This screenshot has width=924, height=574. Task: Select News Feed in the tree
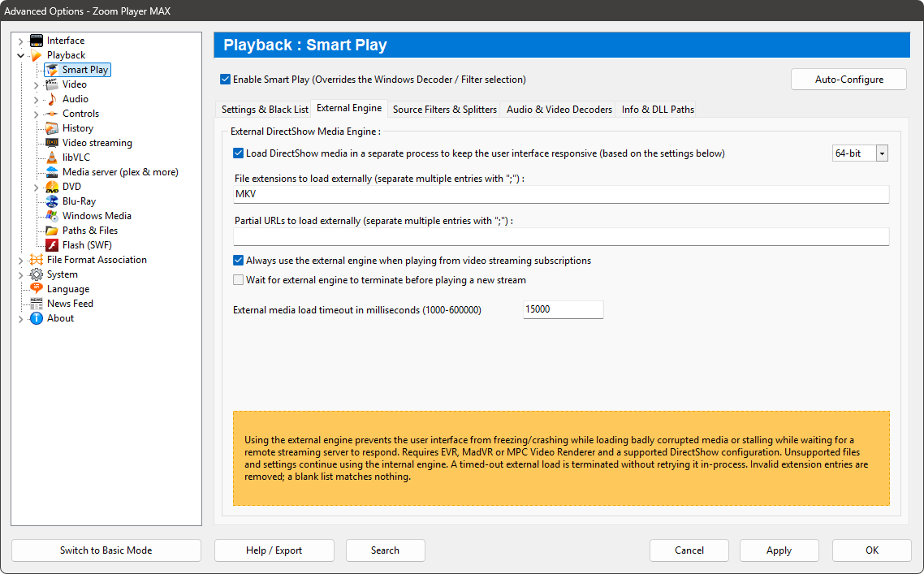tap(70, 304)
